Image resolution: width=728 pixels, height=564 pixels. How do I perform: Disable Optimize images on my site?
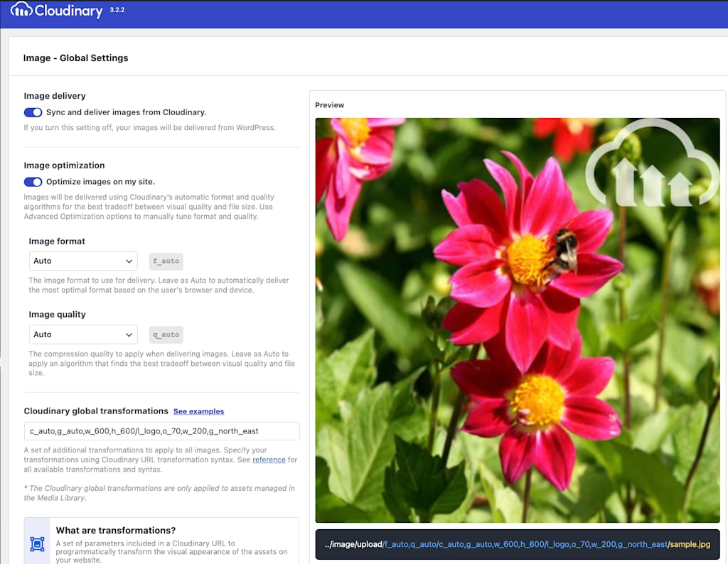click(33, 182)
